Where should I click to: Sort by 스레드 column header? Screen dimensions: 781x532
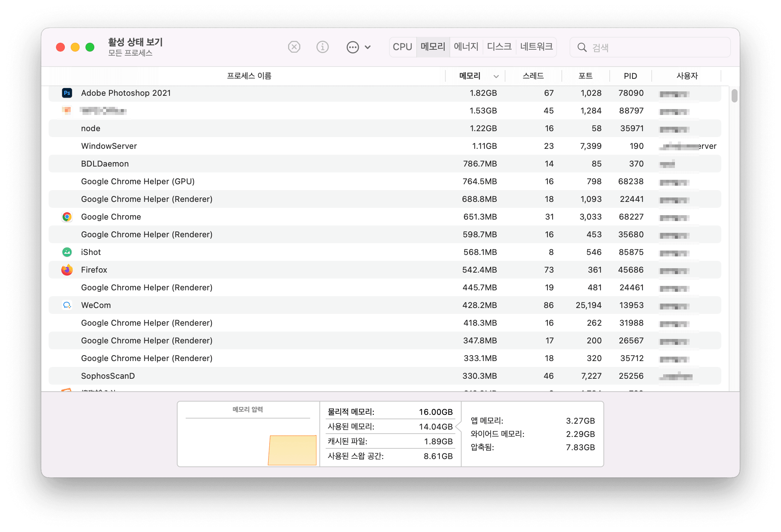coord(533,76)
